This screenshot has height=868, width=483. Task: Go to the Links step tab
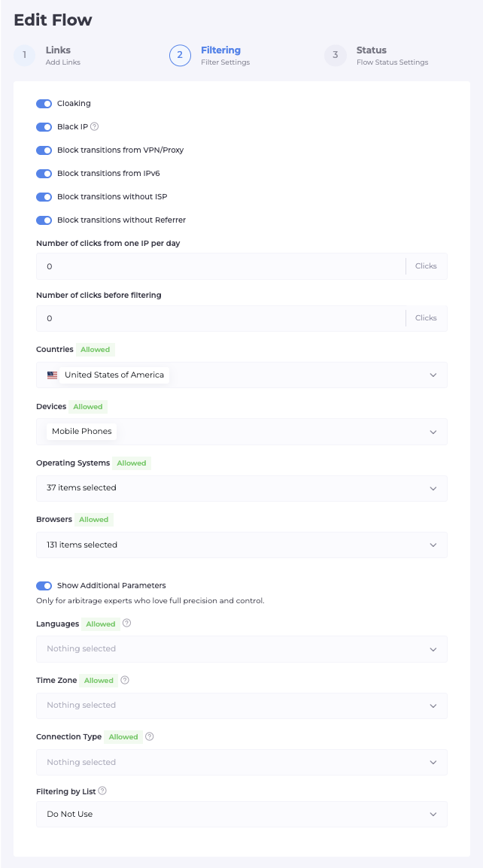click(58, 55)
